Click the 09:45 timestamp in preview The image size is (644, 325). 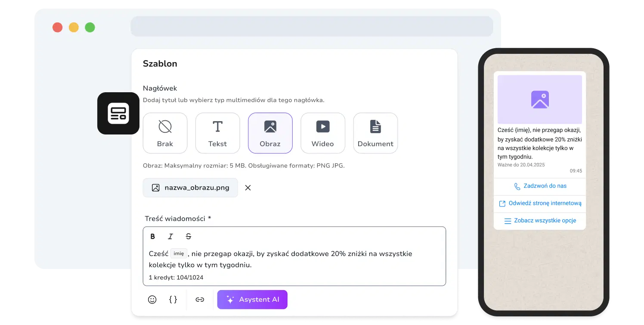tap(576, 171)
